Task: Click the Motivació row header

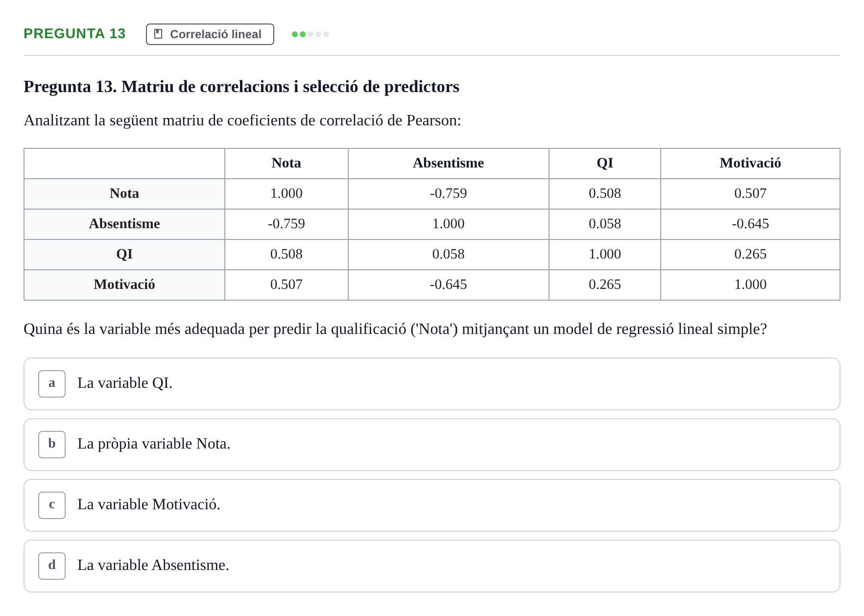Action: (x=124, y=285)
